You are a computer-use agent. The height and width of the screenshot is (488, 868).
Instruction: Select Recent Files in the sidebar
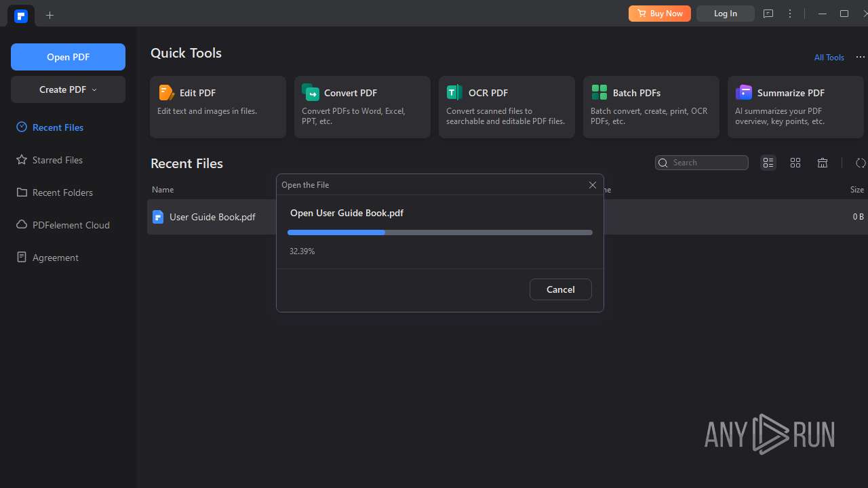pos(58,127)
